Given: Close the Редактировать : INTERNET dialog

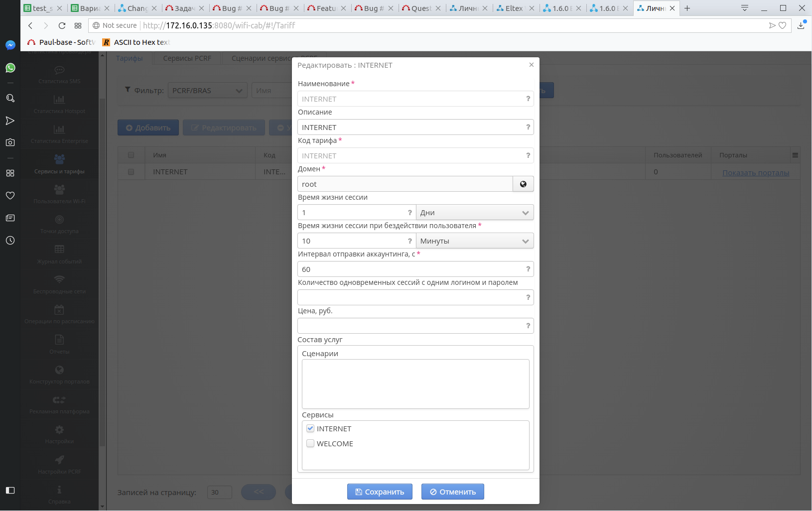Looking at the screenshot, I should click(532, 65).
